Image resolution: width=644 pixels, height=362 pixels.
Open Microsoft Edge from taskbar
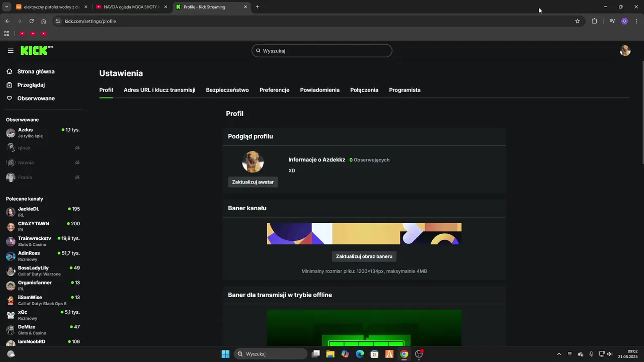tap(360, 354)
